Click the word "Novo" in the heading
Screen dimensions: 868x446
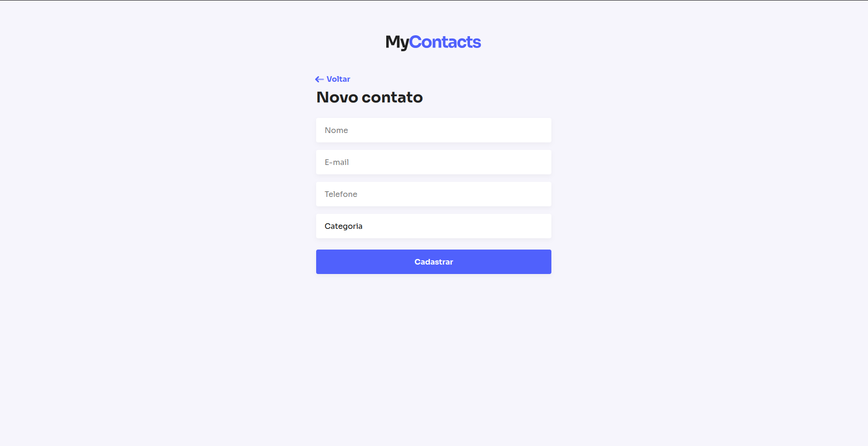click(337, 97)
